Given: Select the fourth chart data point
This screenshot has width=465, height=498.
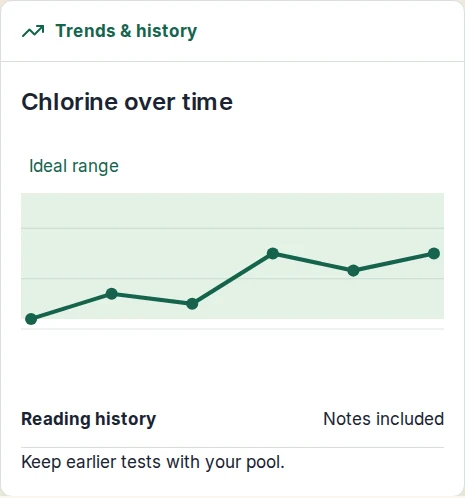Looking at the screenshot, I should [x=273, y=253].
